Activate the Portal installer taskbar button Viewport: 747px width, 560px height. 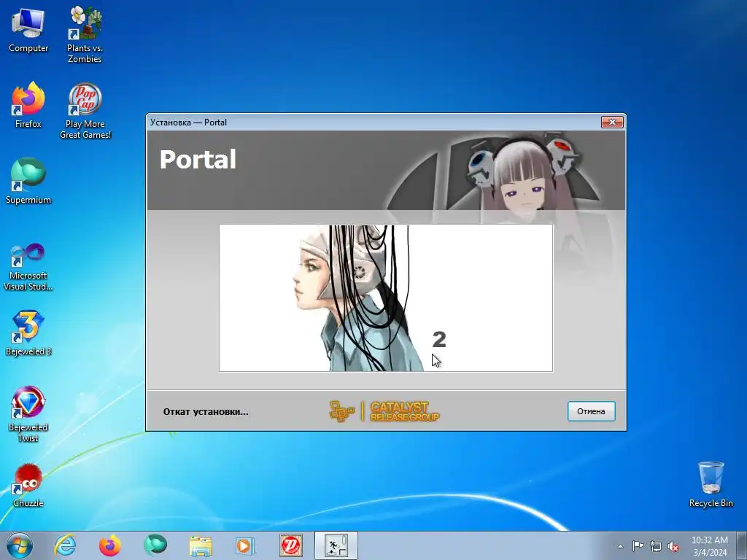click(x=336, y=545)
